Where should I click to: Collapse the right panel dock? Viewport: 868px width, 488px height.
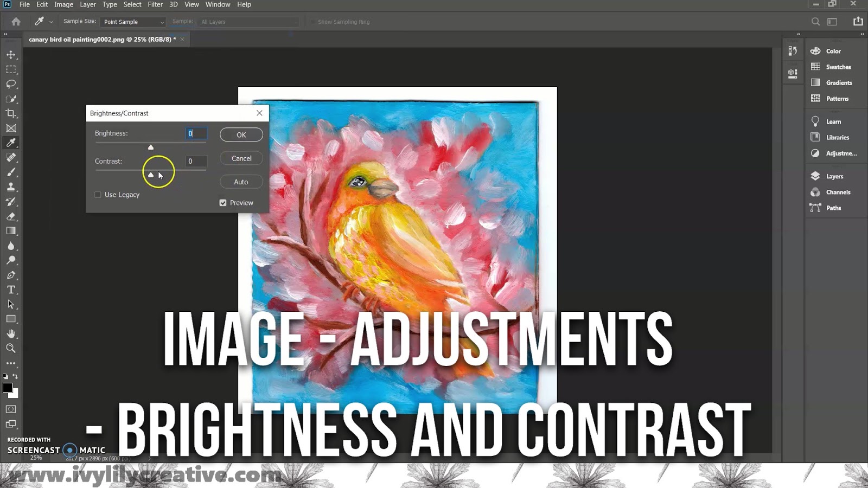point(862,34)
